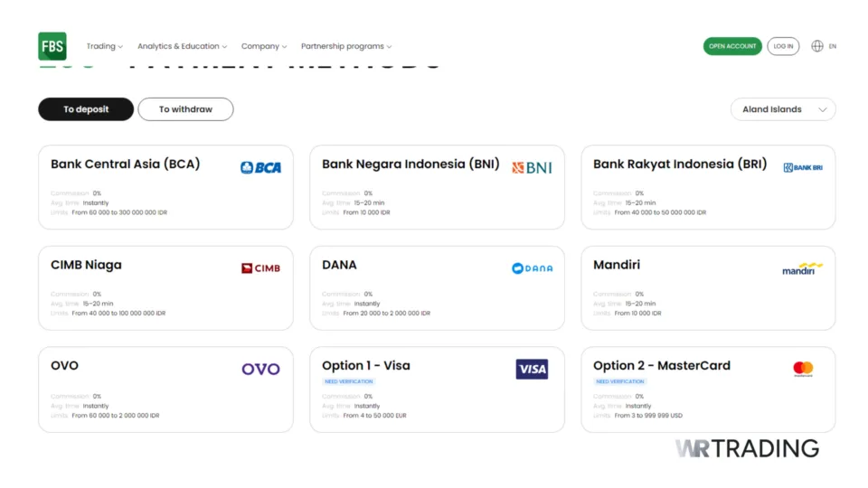Click the FBS logo icon

coord(52,46)
